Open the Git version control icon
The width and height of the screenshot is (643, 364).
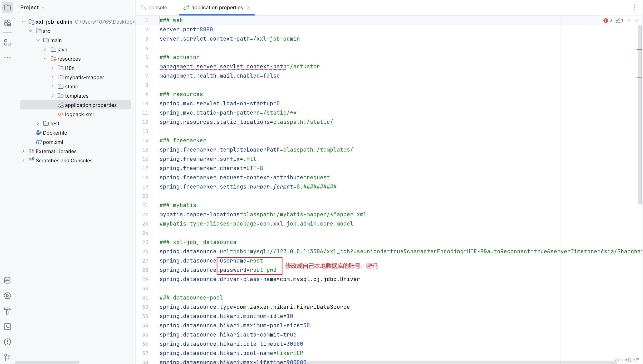pos(7,357)
